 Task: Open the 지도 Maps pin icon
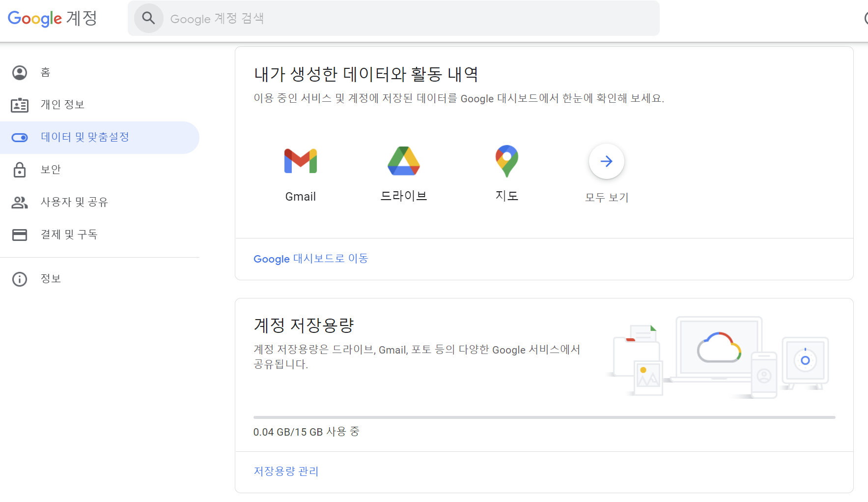click(x=507, y=161)
